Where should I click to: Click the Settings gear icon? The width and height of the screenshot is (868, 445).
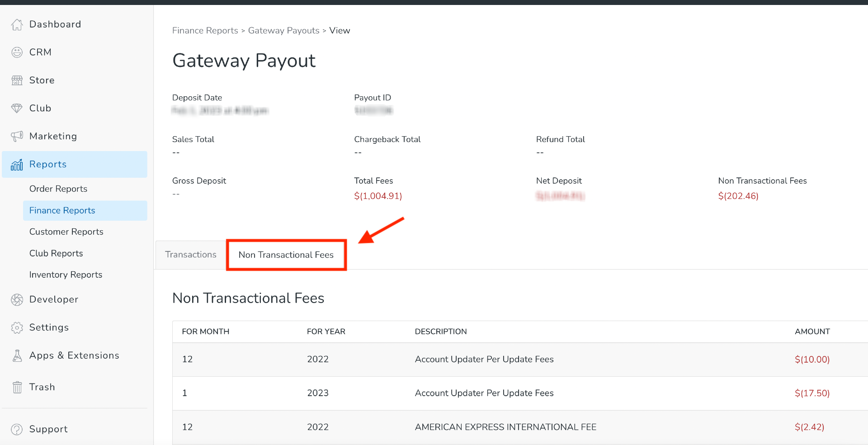(x=17, y=327)
